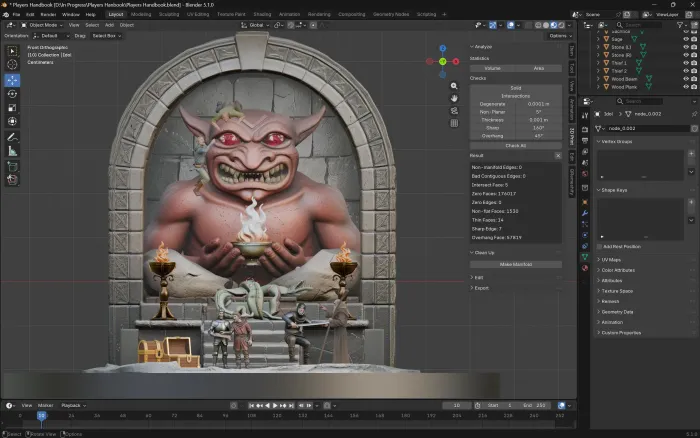Open the Tool settings properties tab

pyautogui.click(x=585, y=116)
